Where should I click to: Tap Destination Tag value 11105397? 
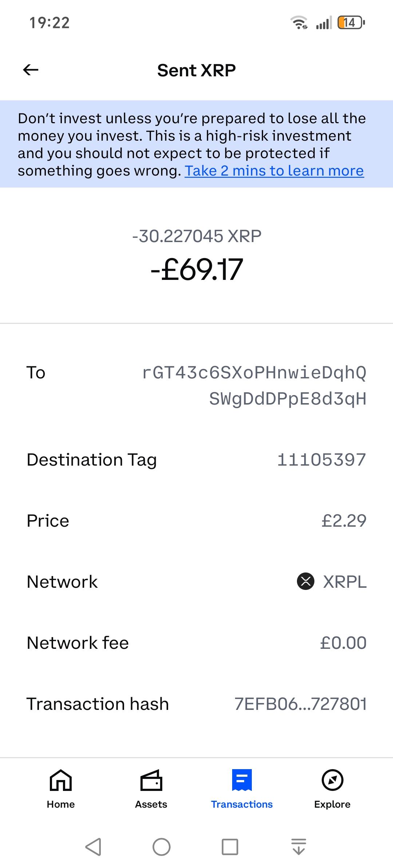coord(321,459)
